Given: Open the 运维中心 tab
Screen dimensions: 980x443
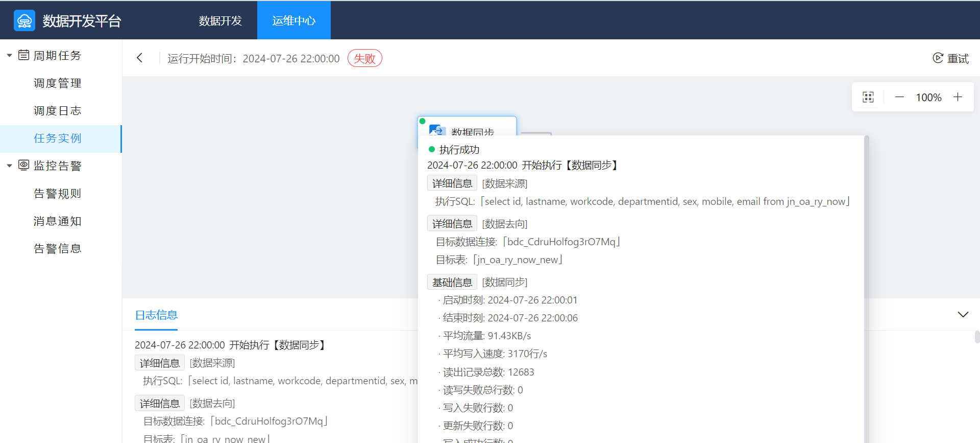Looking at the screenshot, I should point(293,20).
